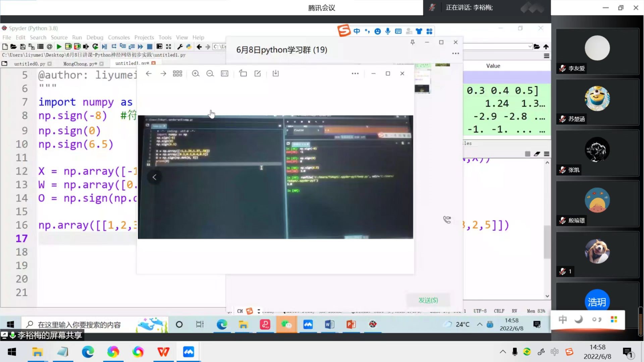The image size is (644, 362).
Task: Open the image viewer's three-dot more menu
Action: (x=355, y=73)
